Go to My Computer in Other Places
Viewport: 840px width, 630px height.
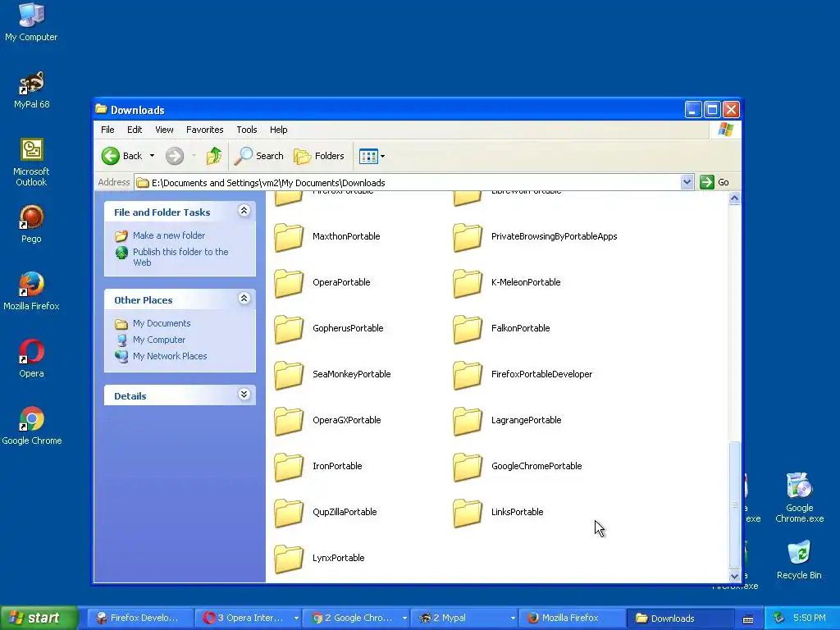click(x=159, y=340)
